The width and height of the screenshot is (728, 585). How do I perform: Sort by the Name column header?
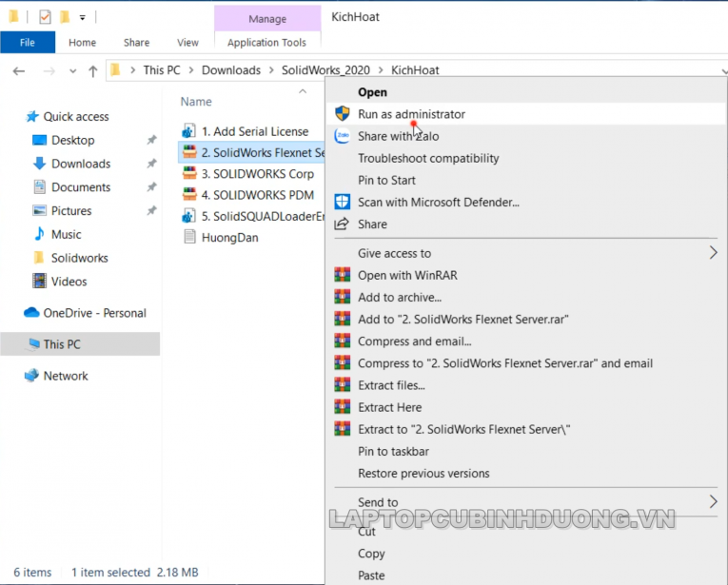(x=196, y=101)
